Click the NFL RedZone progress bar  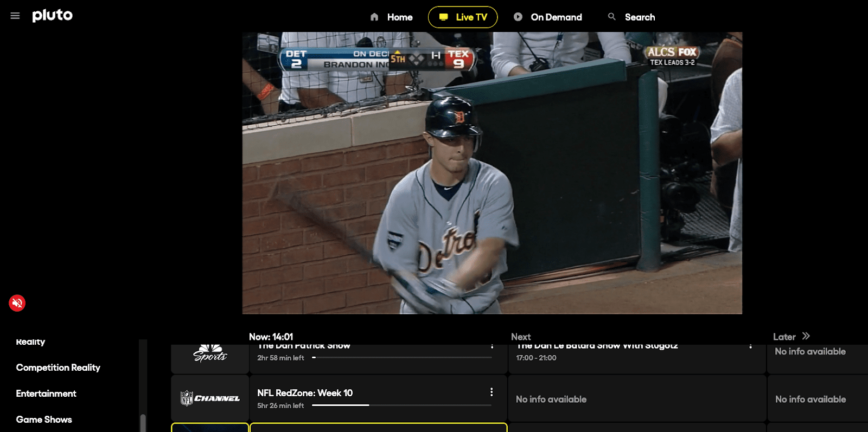pos(401,405)
